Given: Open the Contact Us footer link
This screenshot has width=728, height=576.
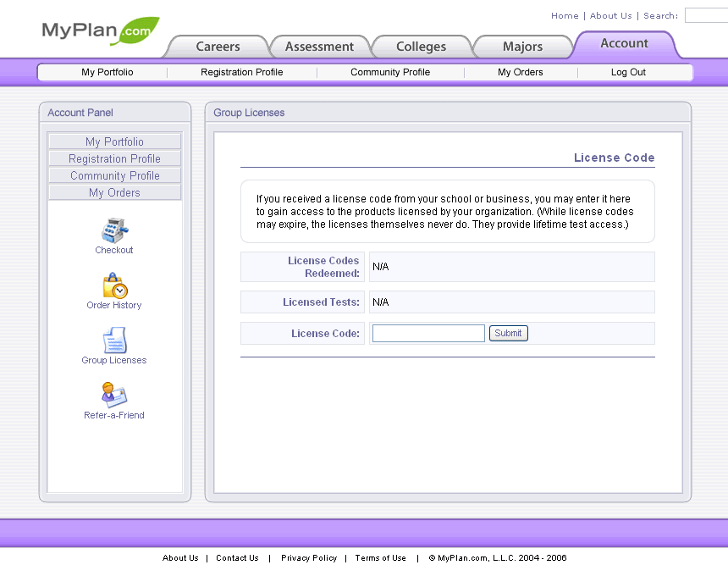Looking at the screenshot, I should coord(237,558).
